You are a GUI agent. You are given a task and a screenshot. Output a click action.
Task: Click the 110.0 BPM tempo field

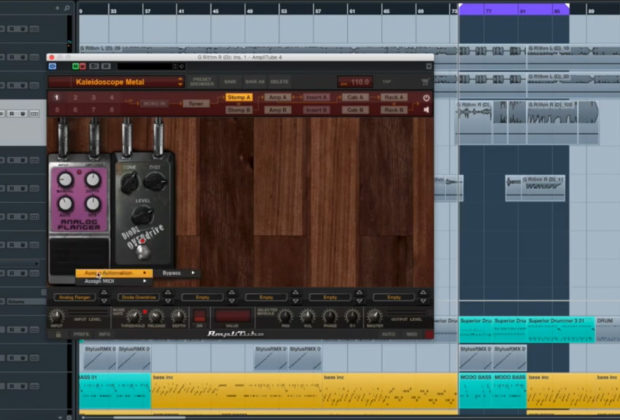(x=355, y=82)
